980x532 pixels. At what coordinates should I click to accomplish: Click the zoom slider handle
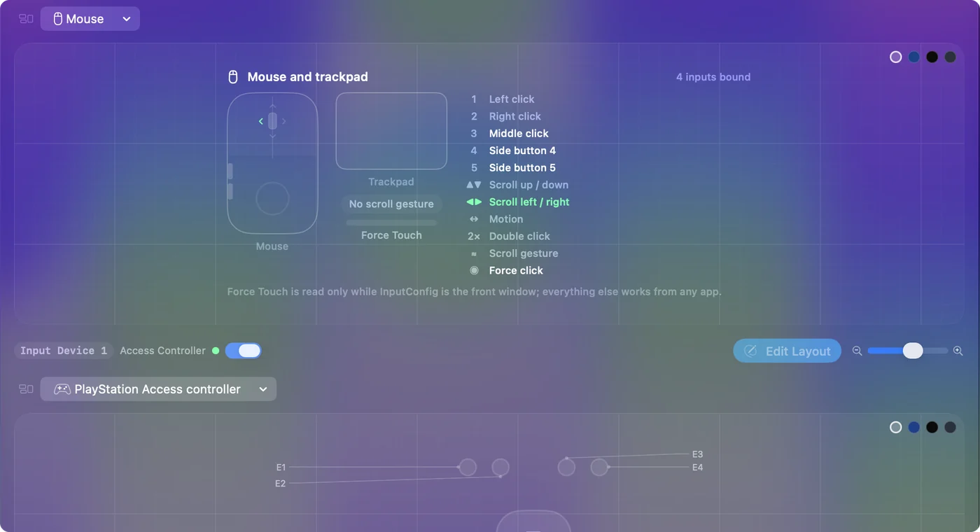pyautogui.click(x=913, y=351)
